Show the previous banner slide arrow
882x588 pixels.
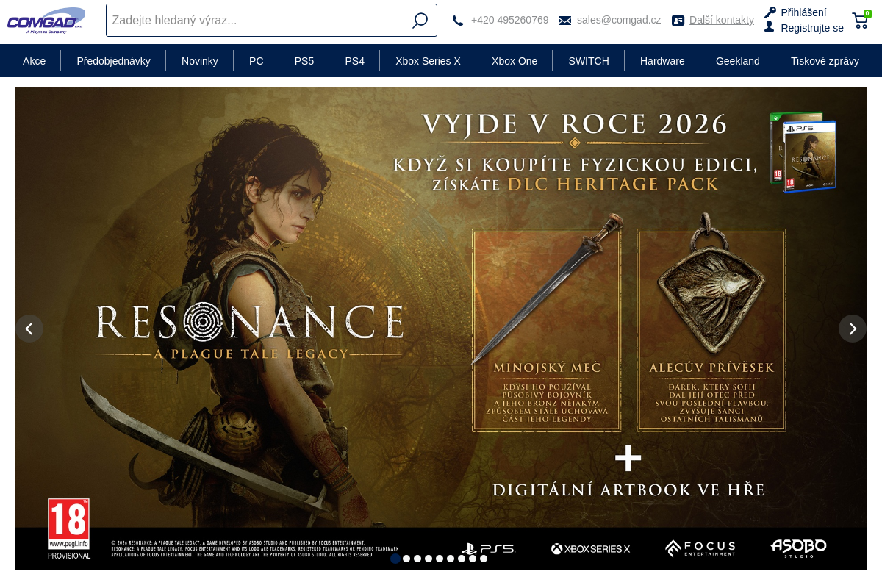point(29,329)
